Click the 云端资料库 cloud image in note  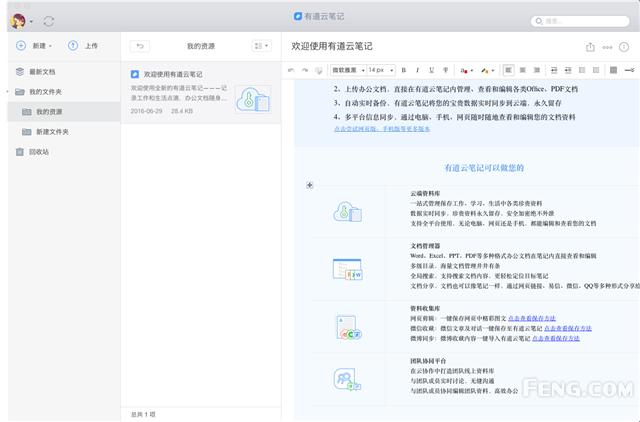(x=348, y=212)
